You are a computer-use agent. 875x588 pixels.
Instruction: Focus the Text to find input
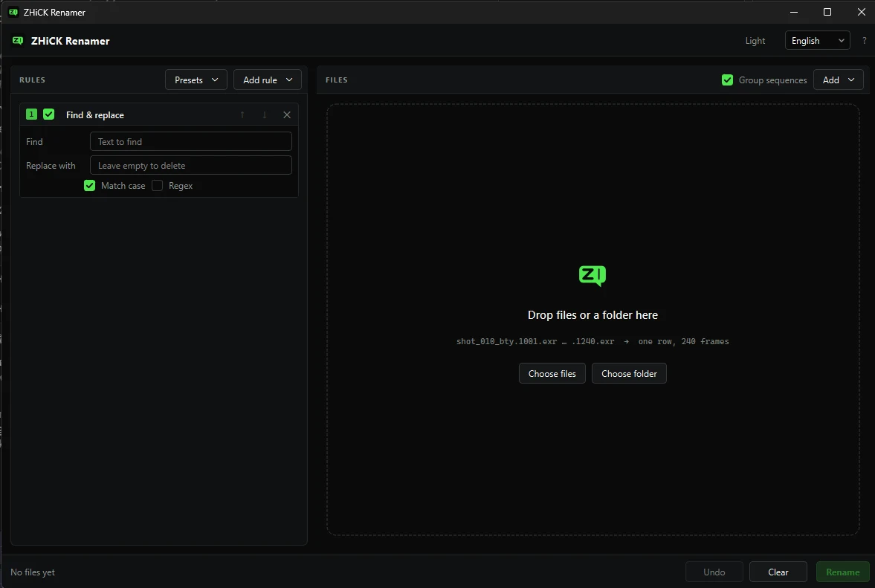click(191, 142)
